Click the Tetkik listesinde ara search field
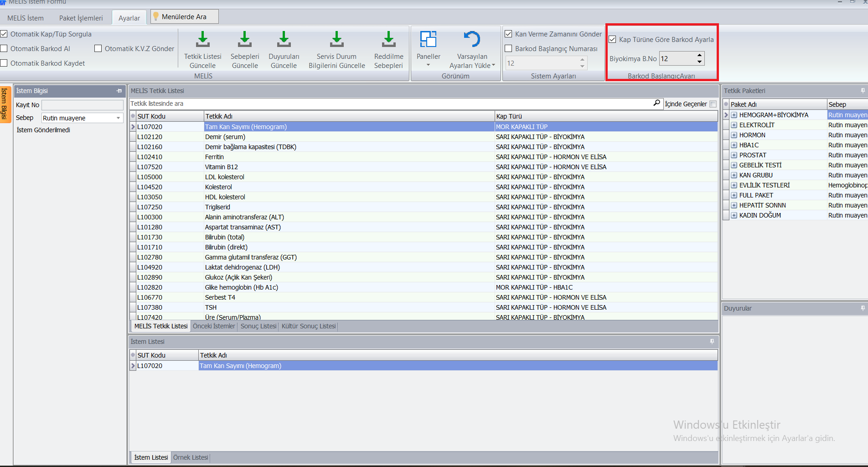Viewport: 868px width, 467px height. coord(387,104)
